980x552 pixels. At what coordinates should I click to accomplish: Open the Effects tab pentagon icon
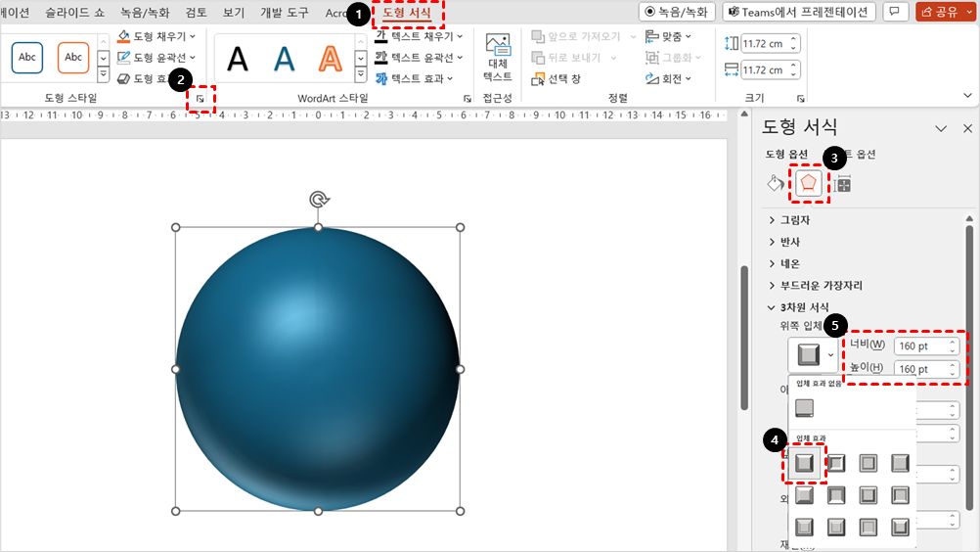pyautogui.click(x=809, y=183)
